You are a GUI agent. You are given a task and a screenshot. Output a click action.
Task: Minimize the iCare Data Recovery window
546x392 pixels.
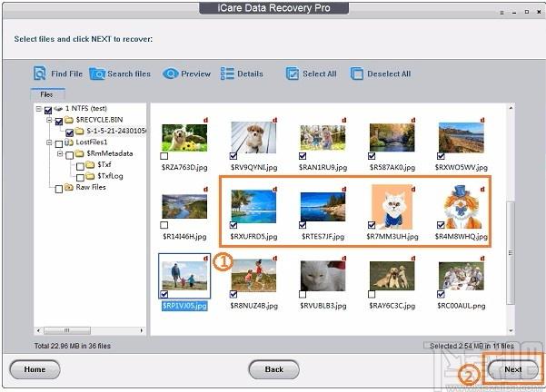pyautogui.click(x=514, y=12)
